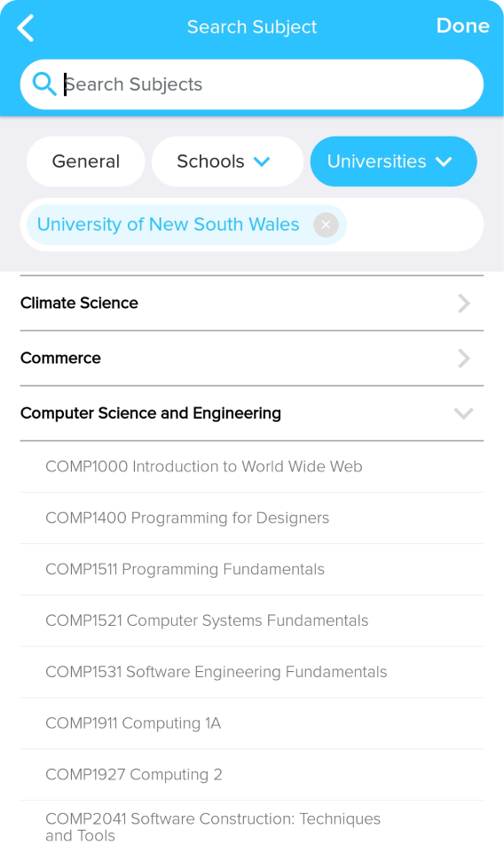Open the Universities dropdown
This screenshot has height=861, width=504.
pos(393,162)
